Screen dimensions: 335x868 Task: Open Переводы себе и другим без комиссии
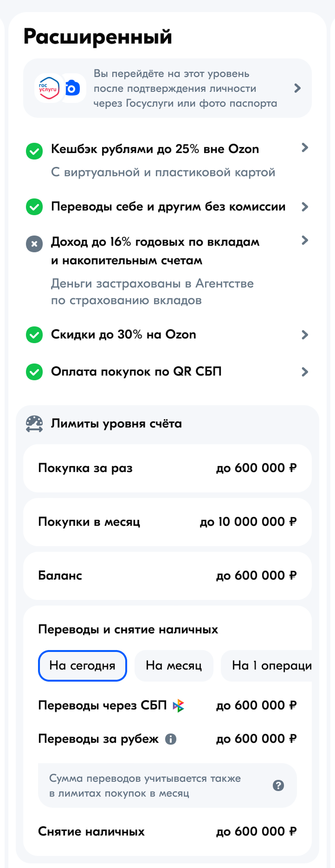click(168, 207)
